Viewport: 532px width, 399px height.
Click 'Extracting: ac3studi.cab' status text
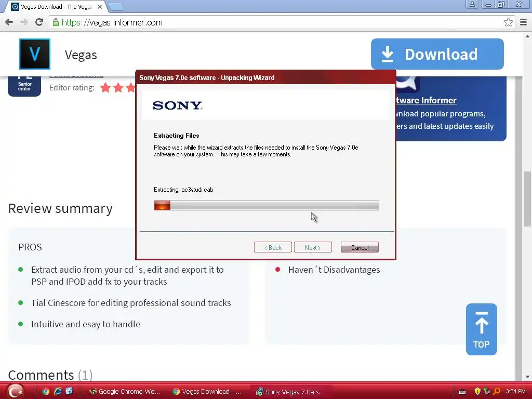coord(183,190)
